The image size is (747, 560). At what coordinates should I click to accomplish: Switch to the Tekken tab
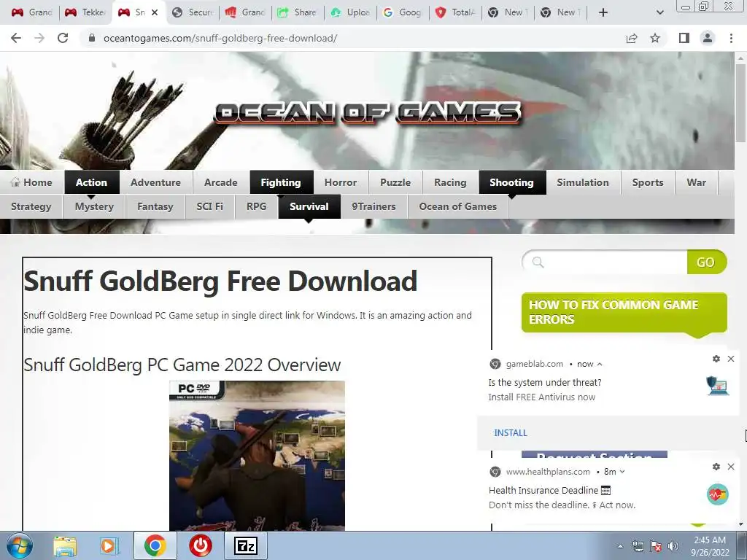[86, 12]
